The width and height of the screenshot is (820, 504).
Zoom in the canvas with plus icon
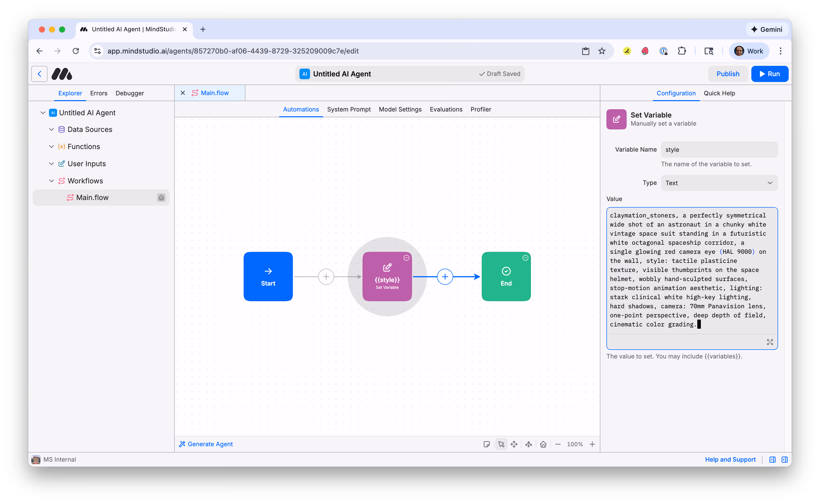pos(592,444)
